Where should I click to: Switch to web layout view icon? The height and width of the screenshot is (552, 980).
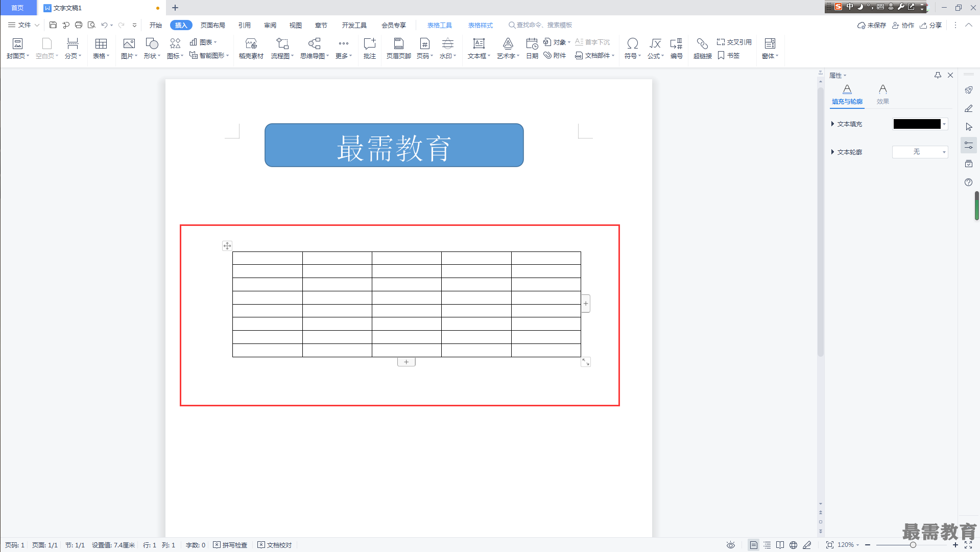[x=794, y=545]
